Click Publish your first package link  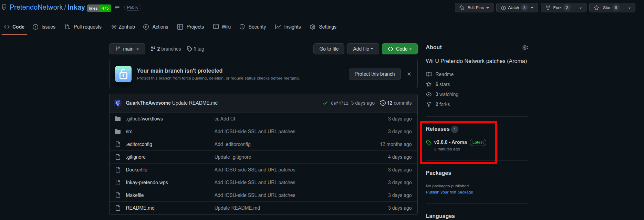tap(449, 192)
